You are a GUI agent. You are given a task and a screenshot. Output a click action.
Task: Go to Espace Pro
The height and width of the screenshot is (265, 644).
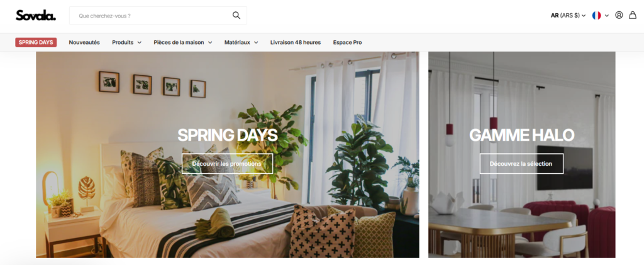click(x=347, y=42)
